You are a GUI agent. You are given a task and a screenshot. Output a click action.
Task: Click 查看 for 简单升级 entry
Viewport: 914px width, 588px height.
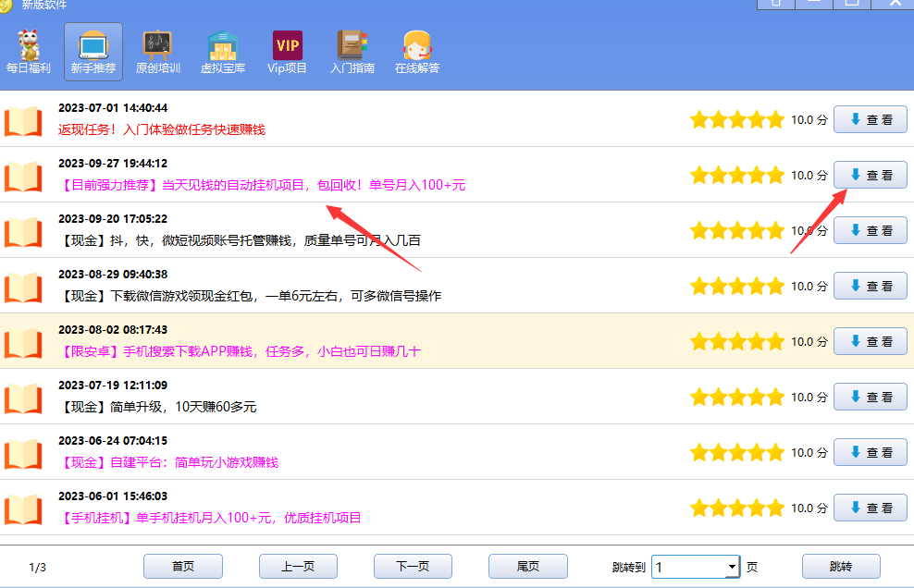point(871,397)
